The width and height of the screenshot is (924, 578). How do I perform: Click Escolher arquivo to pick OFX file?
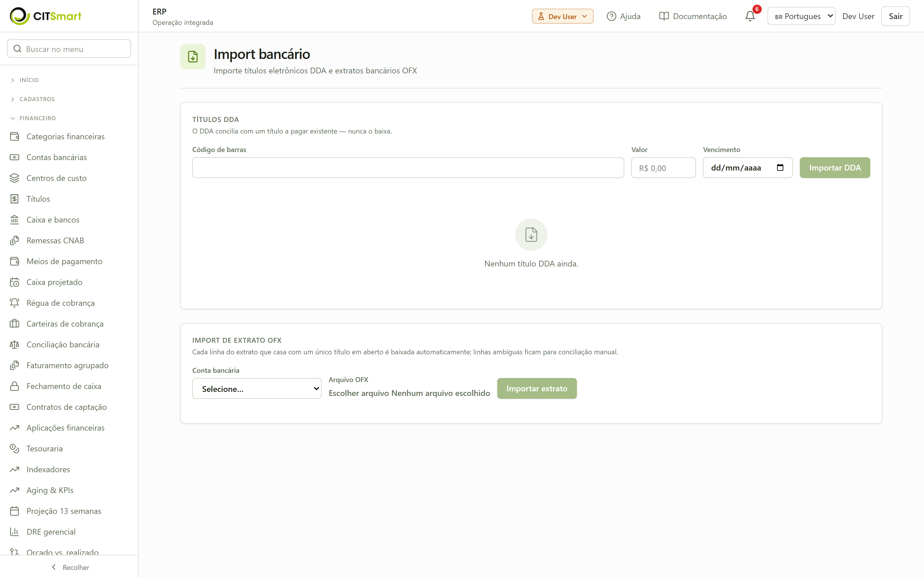[359, 393]
